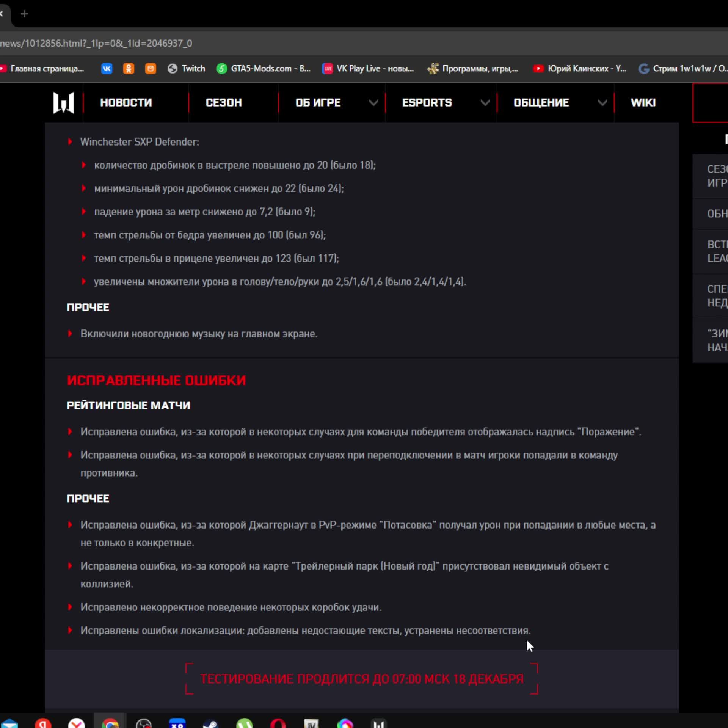Expand the ОБЩЕНИЕ dropdown chevron
Viewport: 728px width, 728px height.
602,103
